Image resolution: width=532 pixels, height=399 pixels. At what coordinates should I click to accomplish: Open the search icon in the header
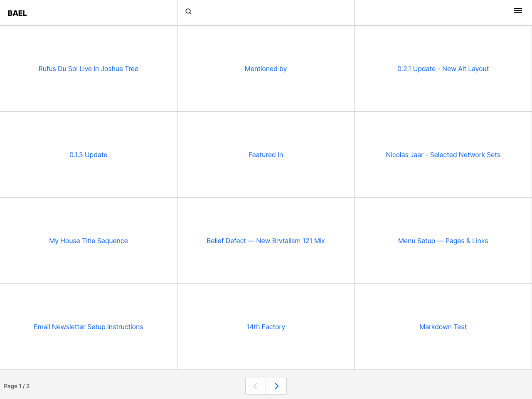(188, 11)
